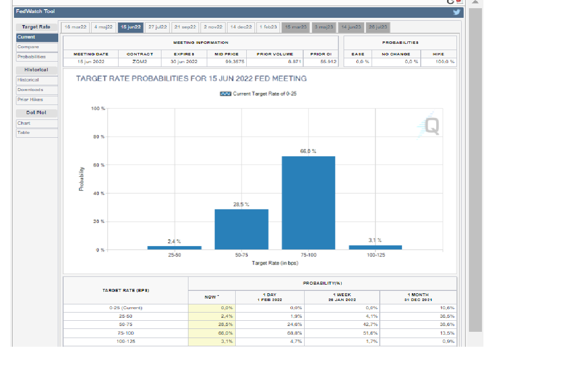Viewport: 588px width, 366px height.
Task: Click the Twitter bird icon in header
Action: (x=456, y=13)
